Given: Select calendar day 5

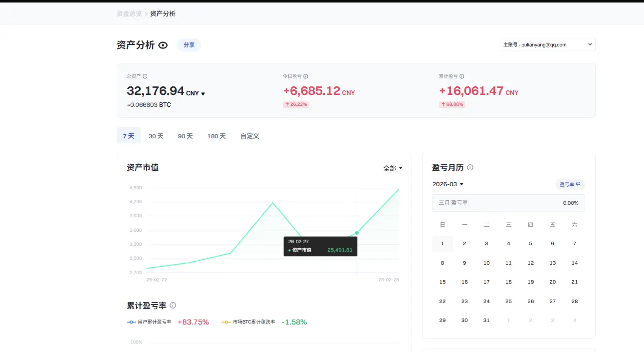Looking at the screenshot, I should [530, 244].
